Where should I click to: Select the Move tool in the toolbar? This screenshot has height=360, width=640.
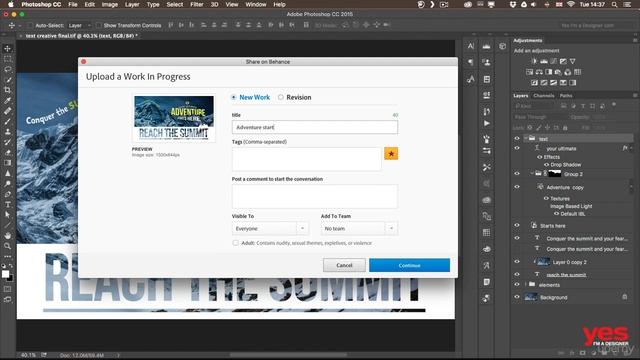pyautogui.click(x=8, y=49)
